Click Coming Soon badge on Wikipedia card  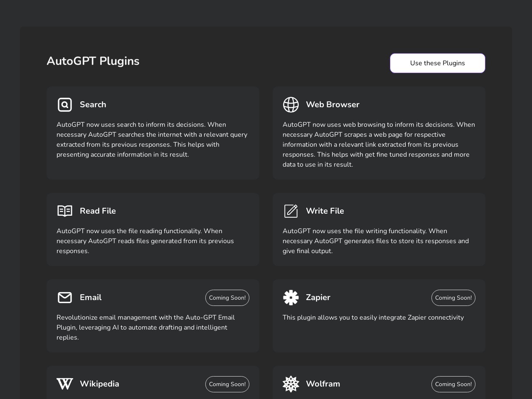227,384
